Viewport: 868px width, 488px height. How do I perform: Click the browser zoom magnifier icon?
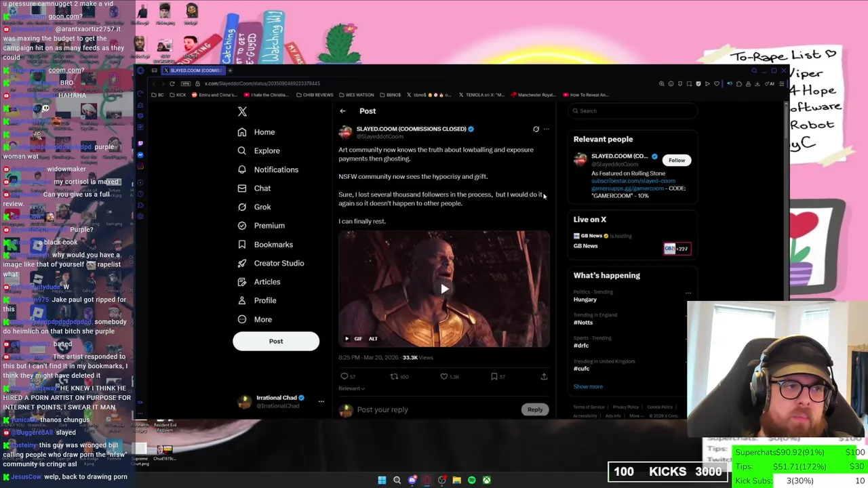(x=662, y=83)
